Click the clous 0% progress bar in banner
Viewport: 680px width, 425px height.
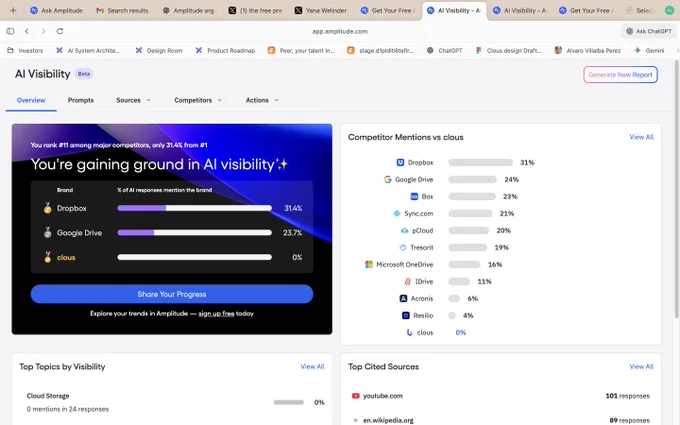point(194,257)
